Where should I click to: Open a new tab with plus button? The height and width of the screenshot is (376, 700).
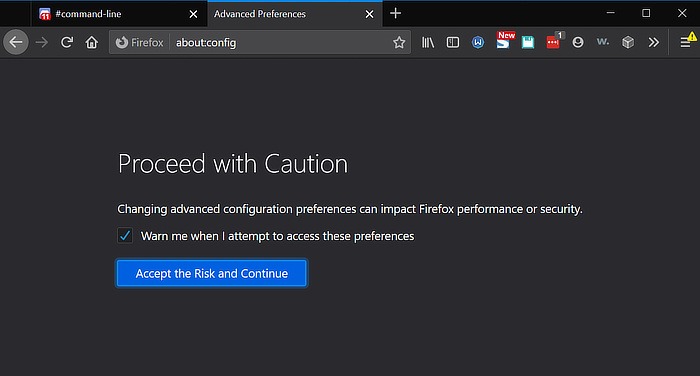(x=395, y=13)
